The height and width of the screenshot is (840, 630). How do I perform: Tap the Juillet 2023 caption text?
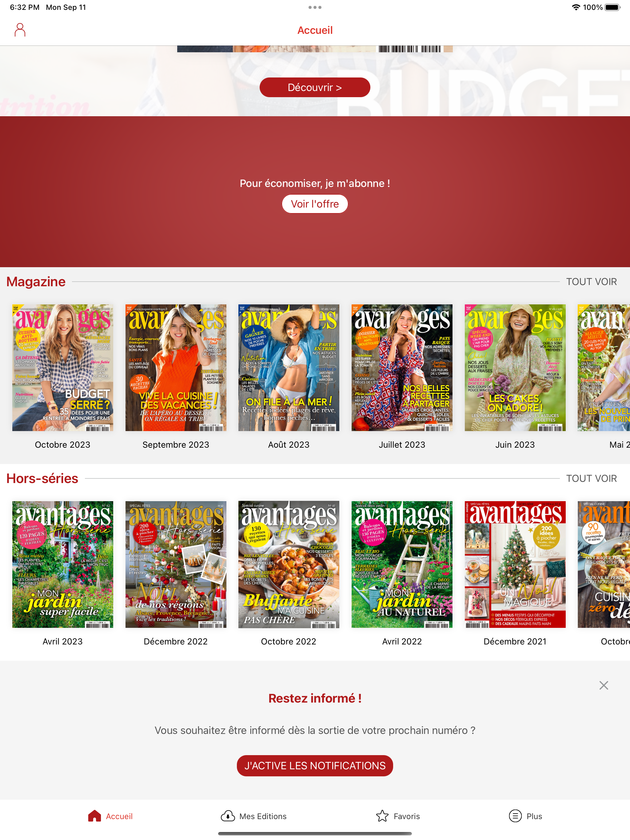click(x=402, y=445)
